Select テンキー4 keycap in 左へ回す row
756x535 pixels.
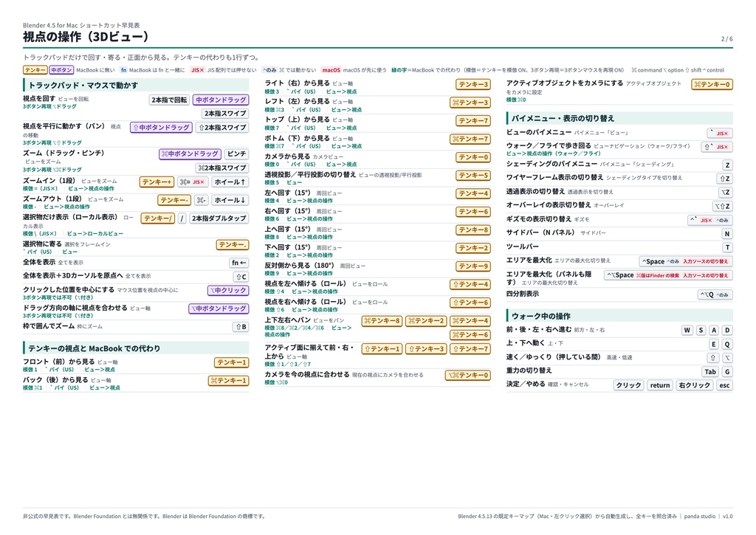[x=473, y=193]
